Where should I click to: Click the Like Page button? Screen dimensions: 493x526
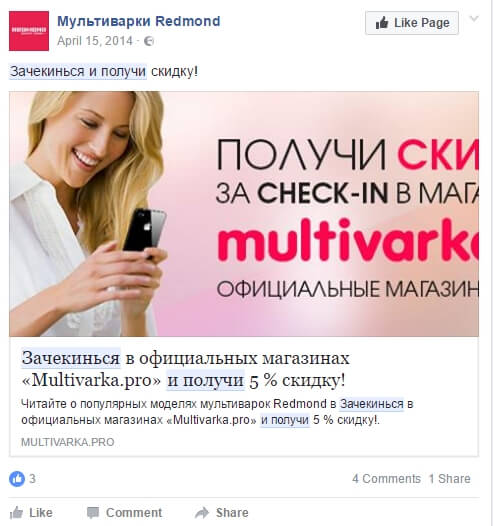[412, 23]
